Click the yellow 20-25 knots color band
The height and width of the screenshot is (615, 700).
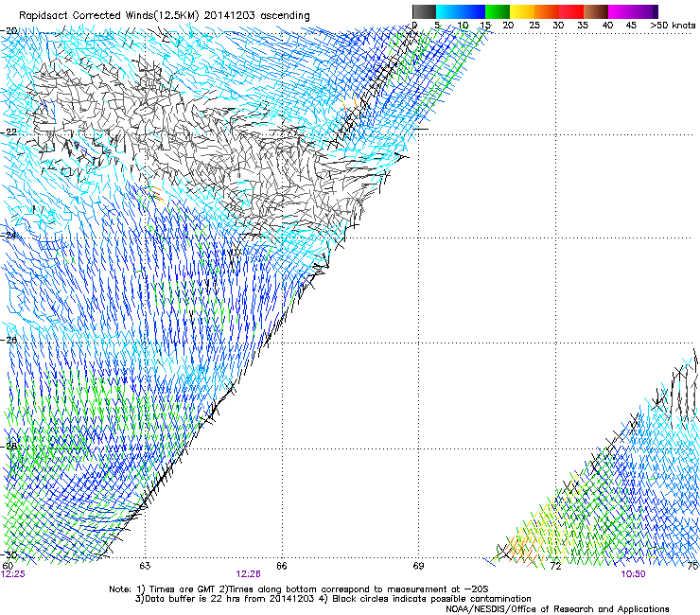[522, 11]
